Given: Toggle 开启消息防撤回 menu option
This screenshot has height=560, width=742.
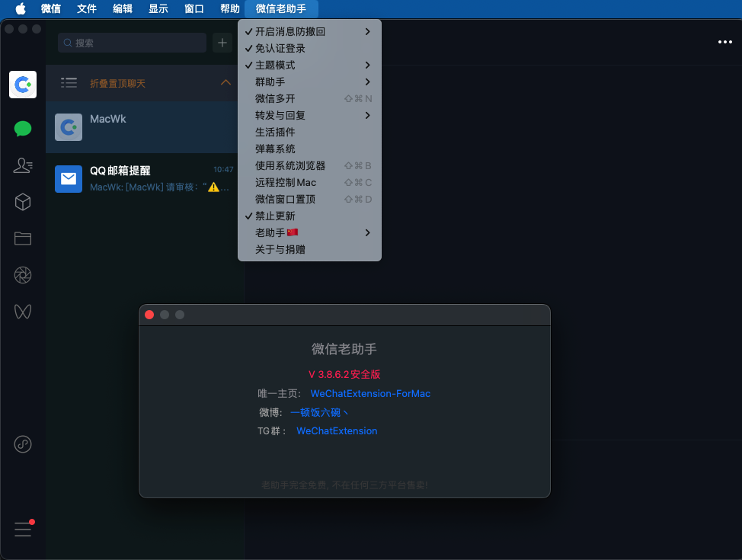Looking at the screenshot, I should pos(309,32).
